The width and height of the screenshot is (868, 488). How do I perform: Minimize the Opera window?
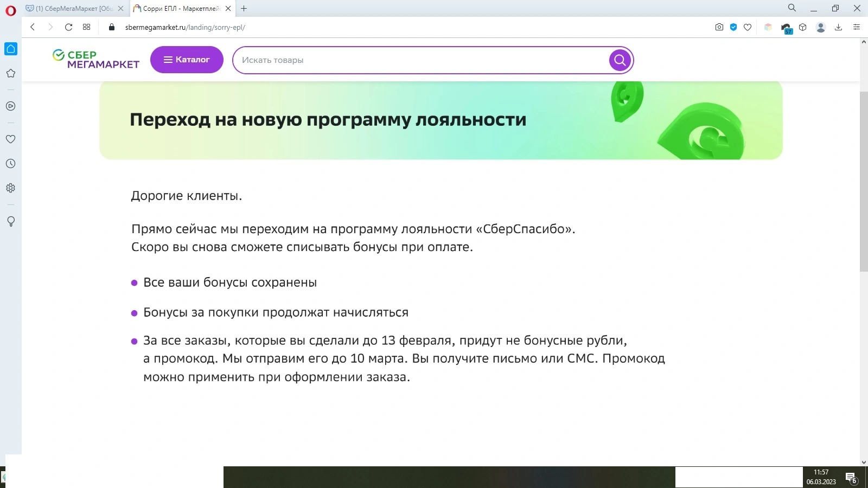tap(814, 9)
